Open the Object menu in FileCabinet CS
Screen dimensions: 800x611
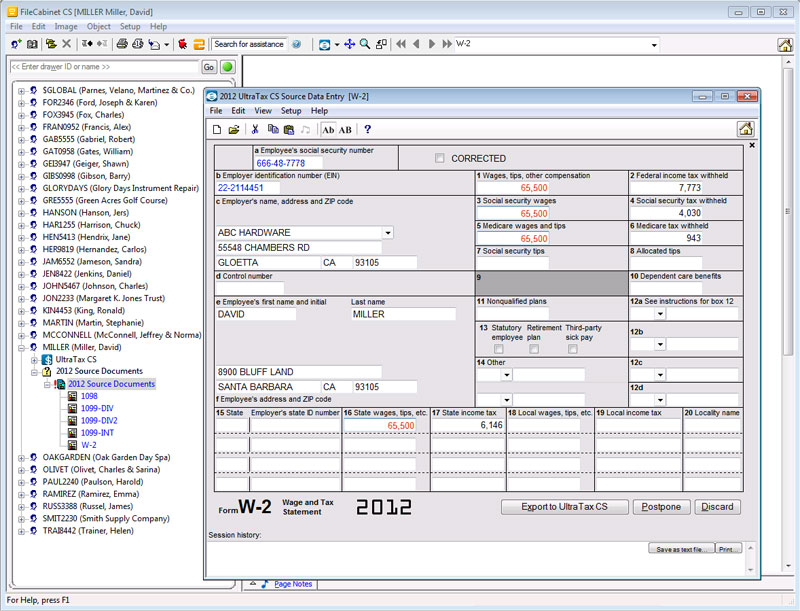coord(98,26)
